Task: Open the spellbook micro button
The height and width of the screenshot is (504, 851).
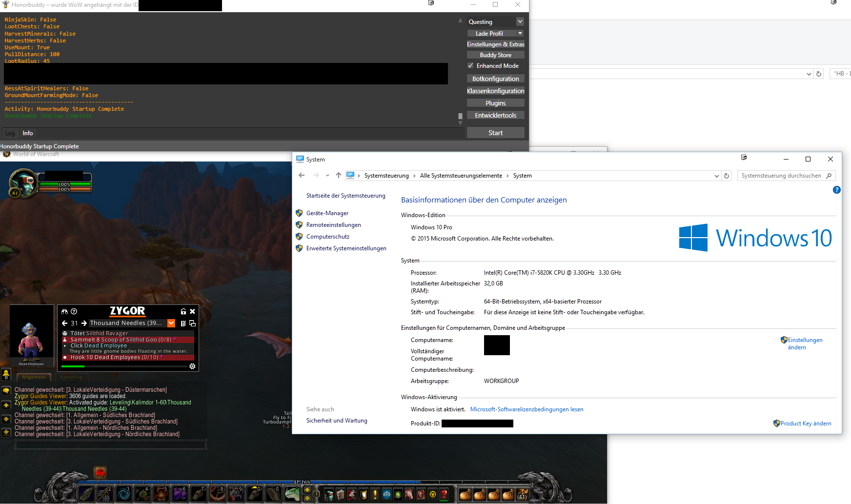Action: [341, 495]
